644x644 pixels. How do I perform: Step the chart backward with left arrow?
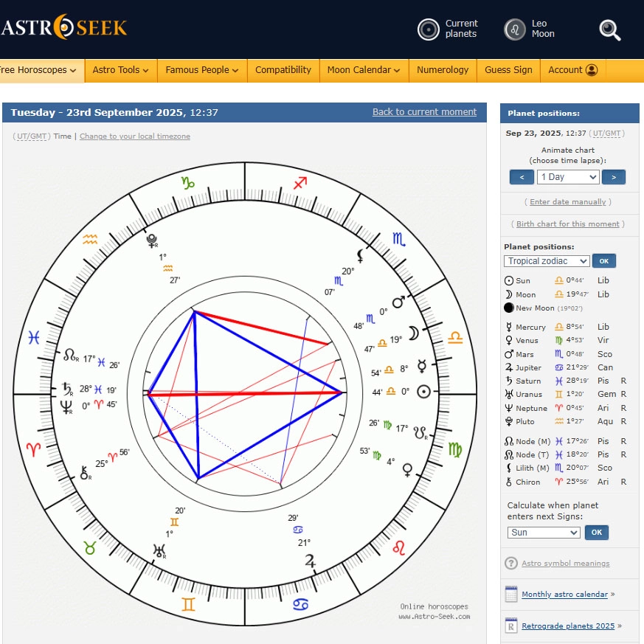(522, 177)
